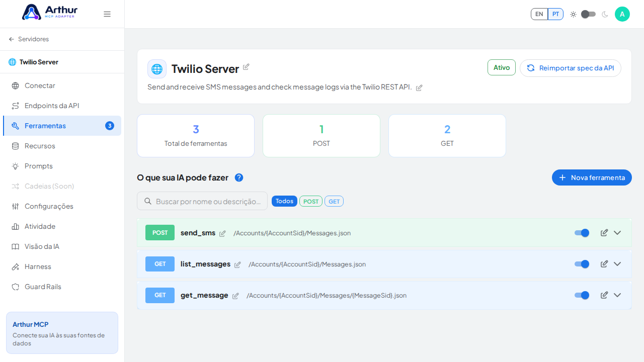Click the GET count card
The height and width of the screenshot is (362, 644).
[x=447, y=136]
